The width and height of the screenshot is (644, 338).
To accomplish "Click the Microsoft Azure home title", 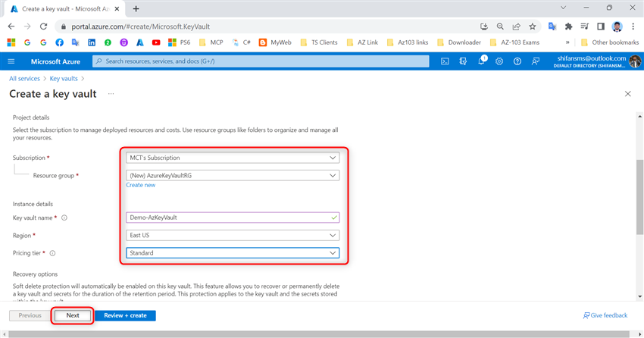I will pyautogui.click(x=55, y=61).
